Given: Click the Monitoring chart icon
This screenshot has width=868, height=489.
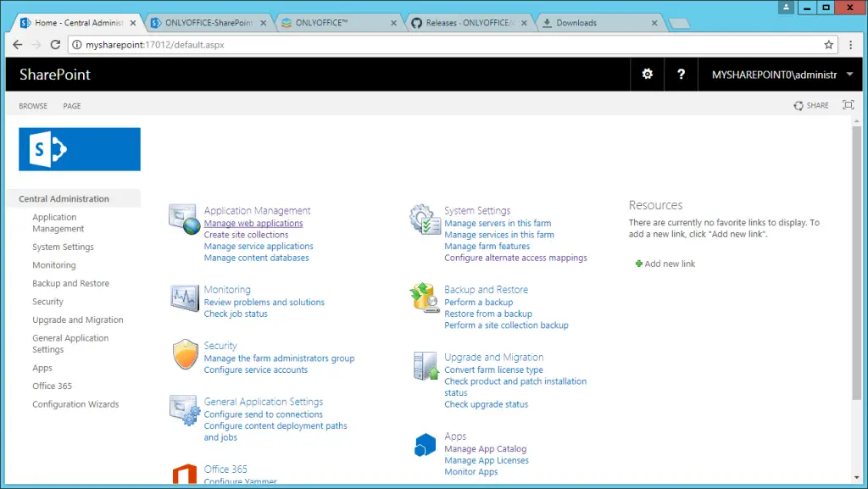Looking at the screenshot, I should pyautogui.click(x=184, y=297).
